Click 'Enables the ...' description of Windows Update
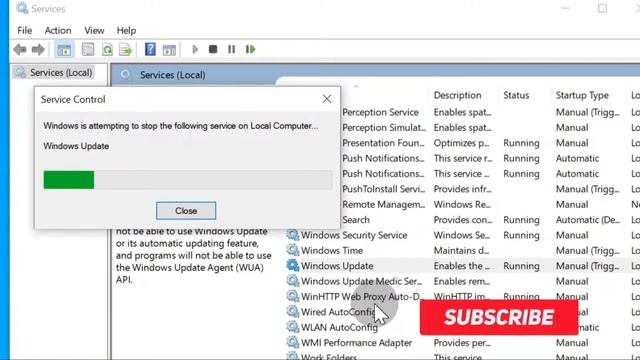640x360 pixels. click(462, 266)
